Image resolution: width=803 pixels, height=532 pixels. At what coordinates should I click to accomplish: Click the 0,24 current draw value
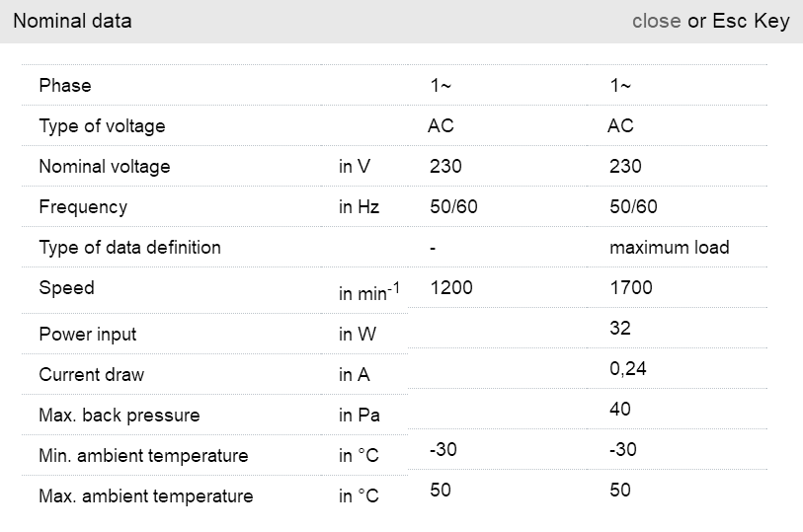tap(628, 369)
